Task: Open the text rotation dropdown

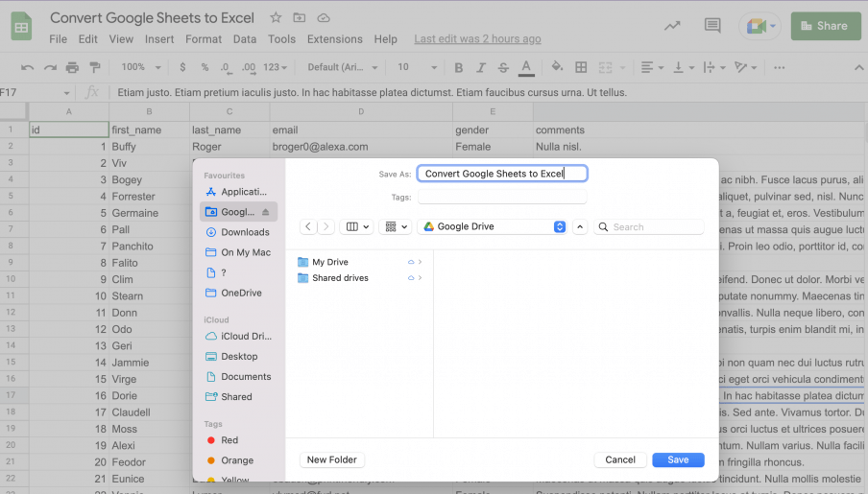Action: (x=745, y=67)
